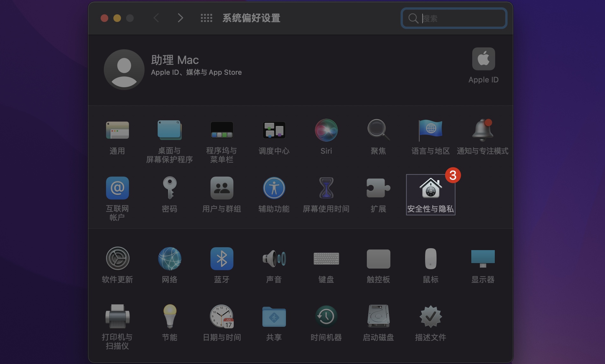Click the 搜索 search field
Viewport: 605px width, 364px height.
tap(454, 18)
